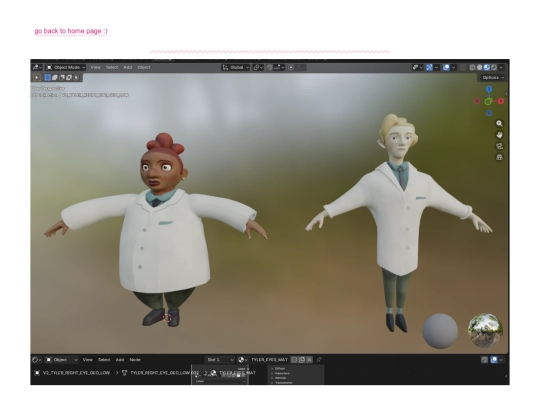Select the tweak select tool icon
Viewport: 540px width, 405px height.
click(x=37, y=77)
